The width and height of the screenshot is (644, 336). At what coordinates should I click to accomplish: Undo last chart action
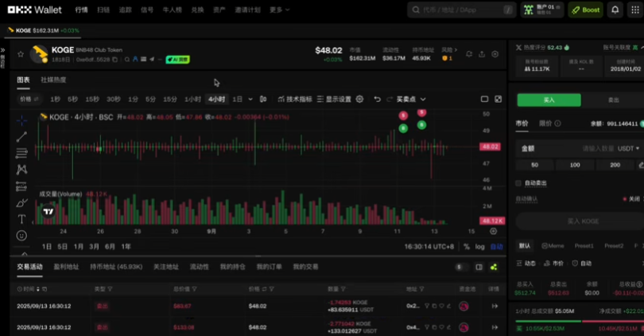[377, 99]
